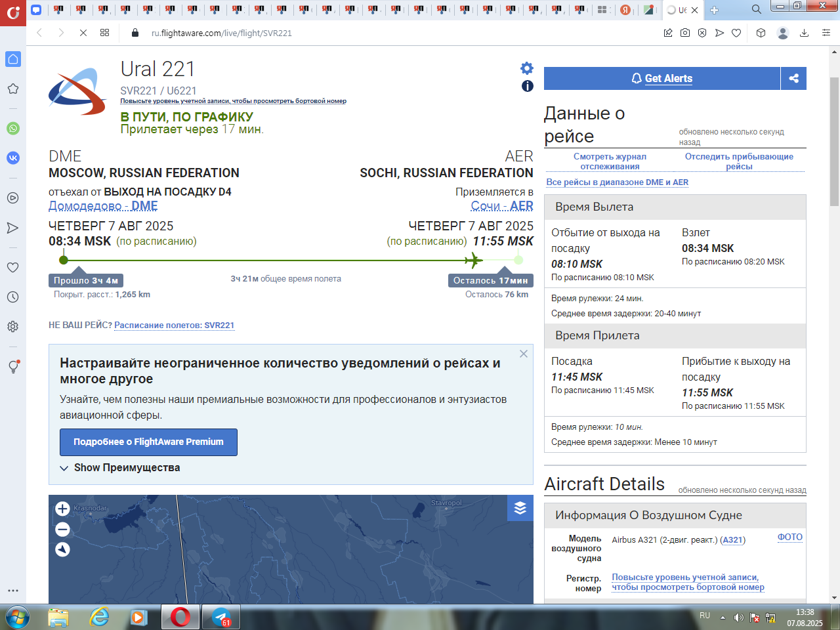Open Opera sidebar Home icon
This screenshot has height=630, width=840.
click(x=13, y=59)
